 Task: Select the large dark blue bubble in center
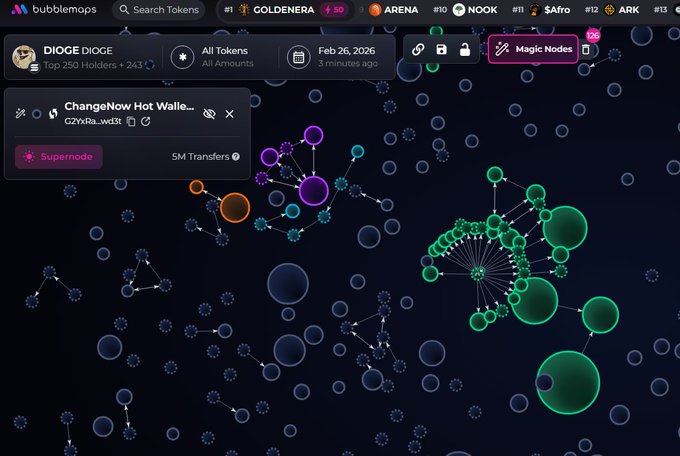coord(288,284)
